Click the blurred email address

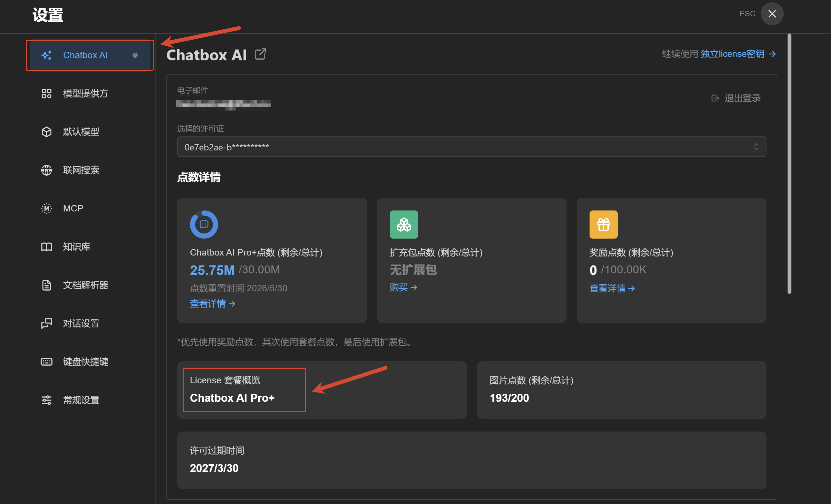point(224,104)
